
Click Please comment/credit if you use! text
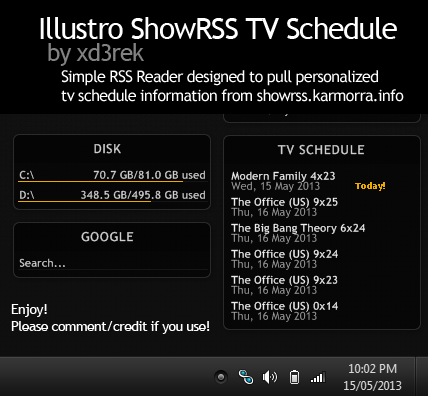click(x=110, y=326)
